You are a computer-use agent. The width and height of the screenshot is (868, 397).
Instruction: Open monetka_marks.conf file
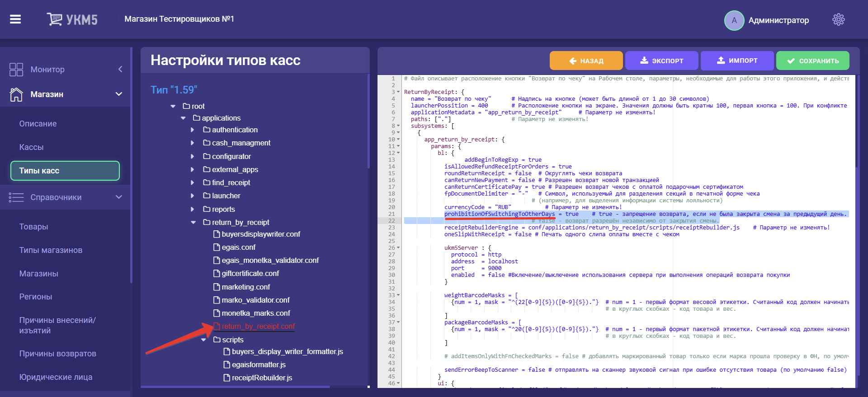tap(256, 313)
